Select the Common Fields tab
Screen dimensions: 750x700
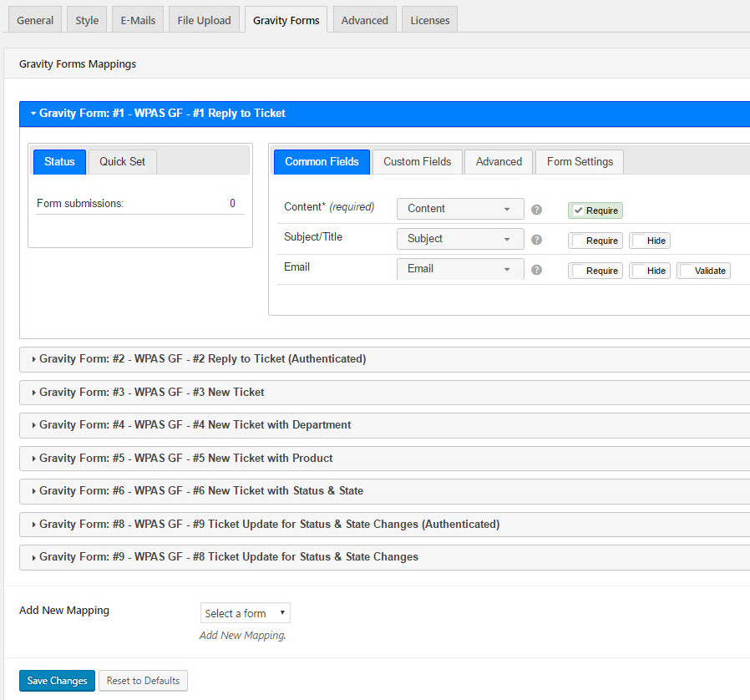(x=322, y=162)
